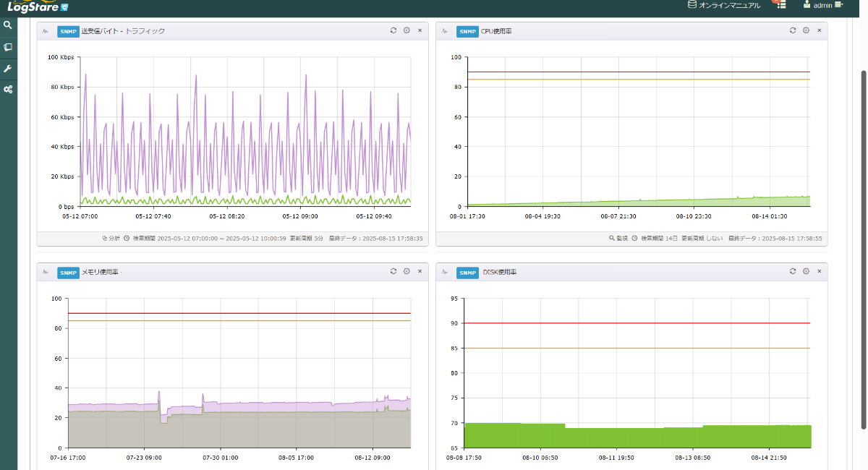Viewport: 868px width, 470px height.
Task: Click the search magnifier icon in sidebar
Action: pyautogui.click(x=8, y=25)
